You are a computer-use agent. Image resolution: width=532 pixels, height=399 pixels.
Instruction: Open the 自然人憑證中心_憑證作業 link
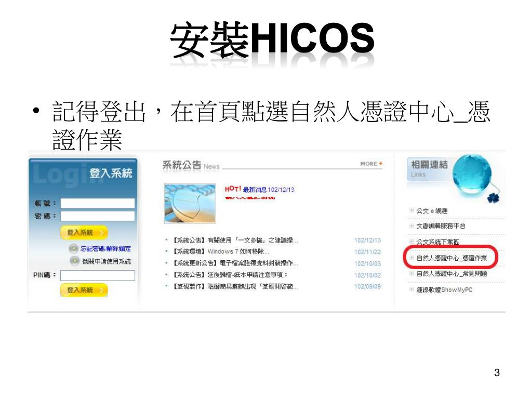point(451,258)
